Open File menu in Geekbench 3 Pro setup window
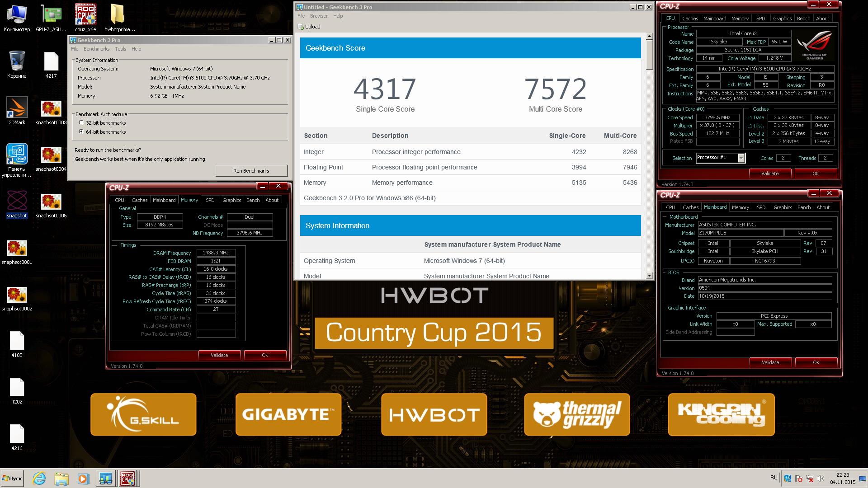This screenshot has width=868, height=488. [x=75, y=49]
